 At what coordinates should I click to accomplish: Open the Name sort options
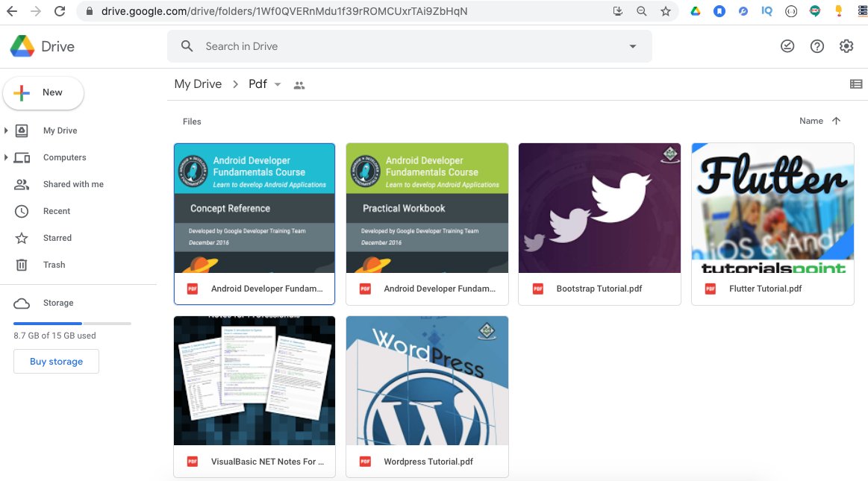click(x=811, y=121)
